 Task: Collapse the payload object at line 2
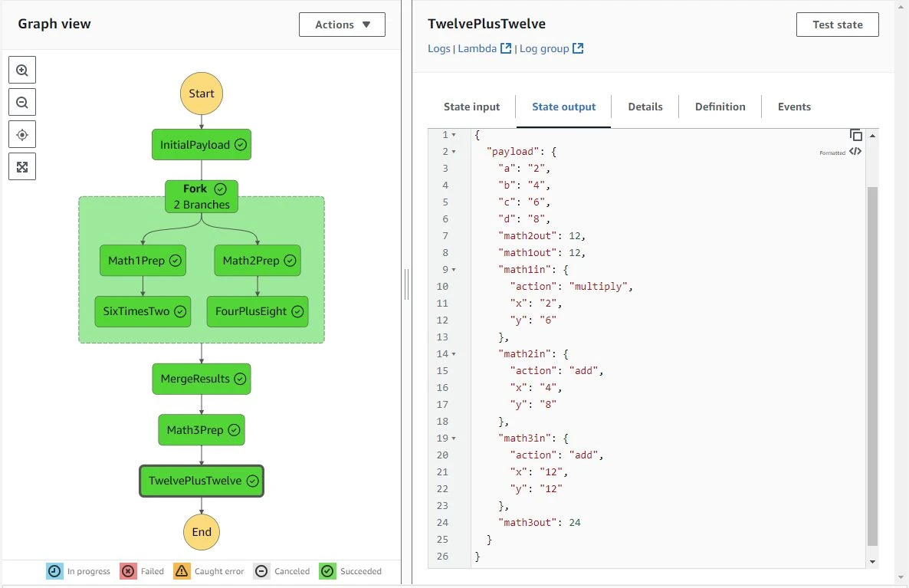coord(454,152)
